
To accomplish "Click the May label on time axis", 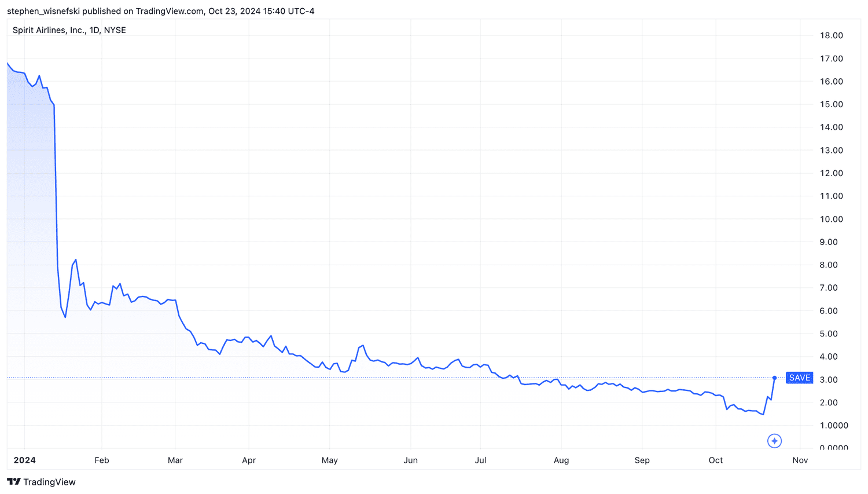I will pyautogui.click(x=330, y=460).
